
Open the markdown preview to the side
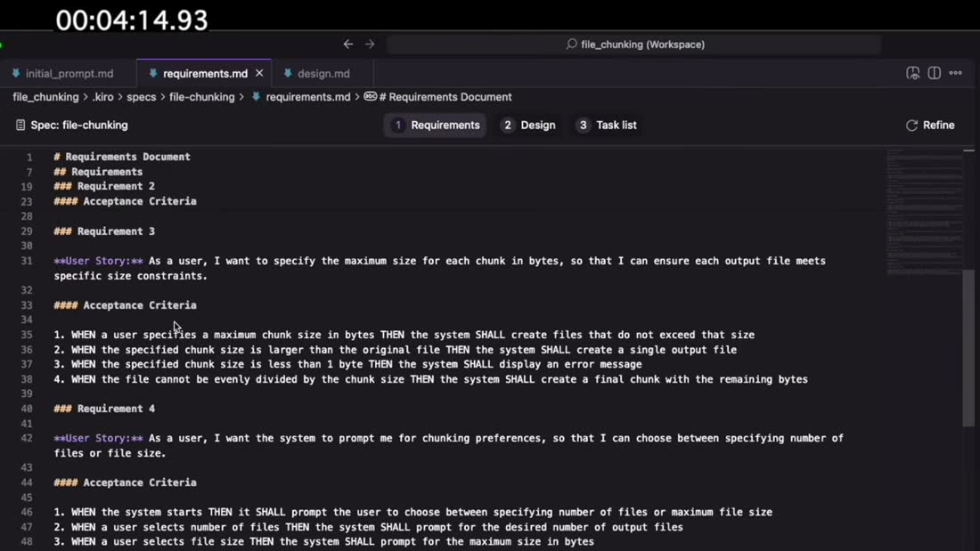click(x=912, y=73)
